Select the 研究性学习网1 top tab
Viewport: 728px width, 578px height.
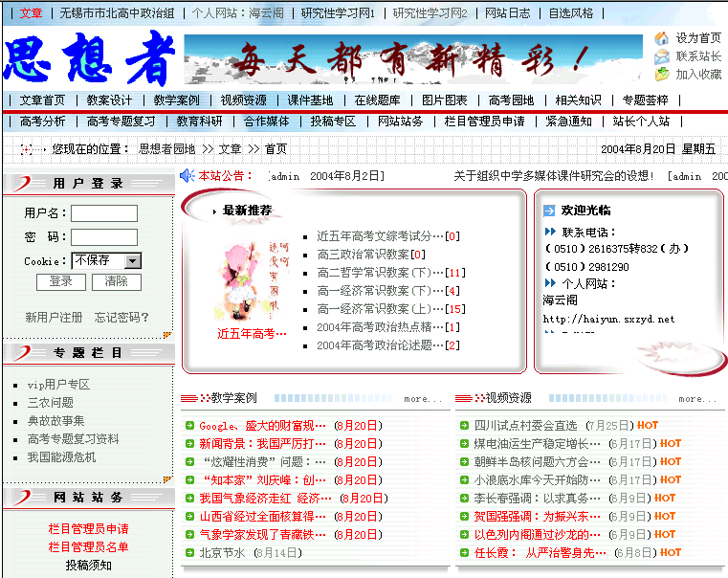click(x=338, y=13)
